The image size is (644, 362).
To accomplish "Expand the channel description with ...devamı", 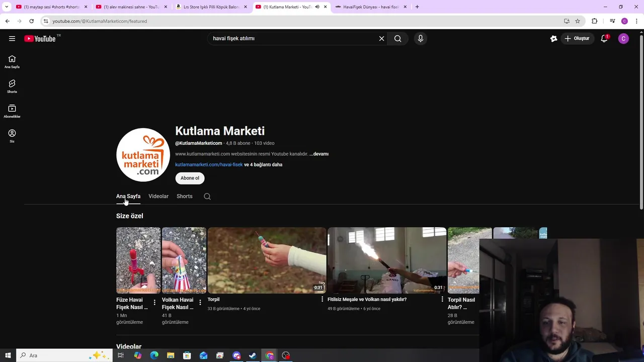I will (x=319, y=154).
